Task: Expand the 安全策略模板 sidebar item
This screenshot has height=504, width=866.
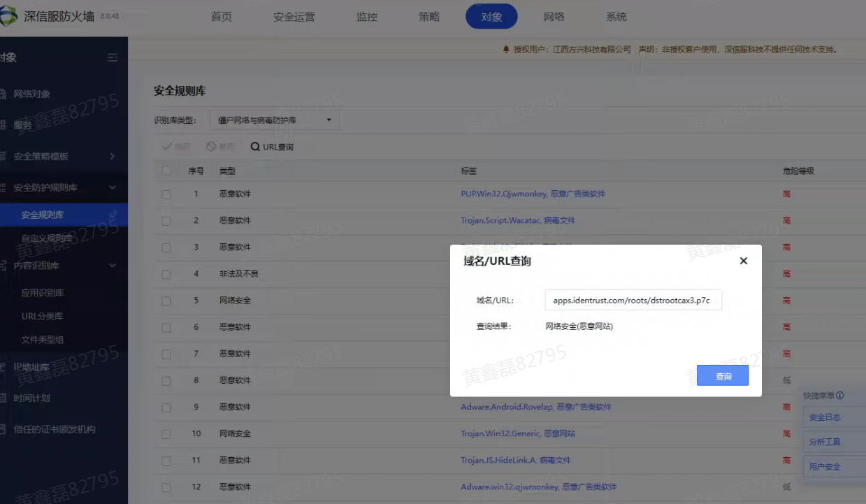Action: tap(112, 157)
